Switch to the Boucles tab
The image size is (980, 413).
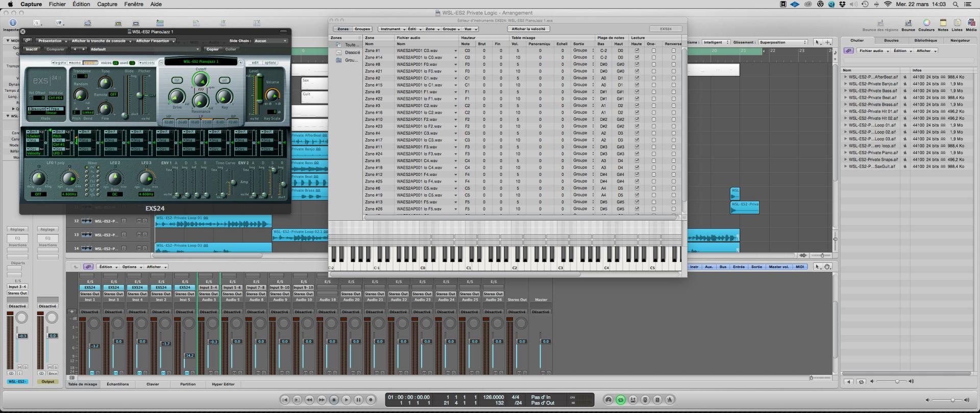pos(891,40)
